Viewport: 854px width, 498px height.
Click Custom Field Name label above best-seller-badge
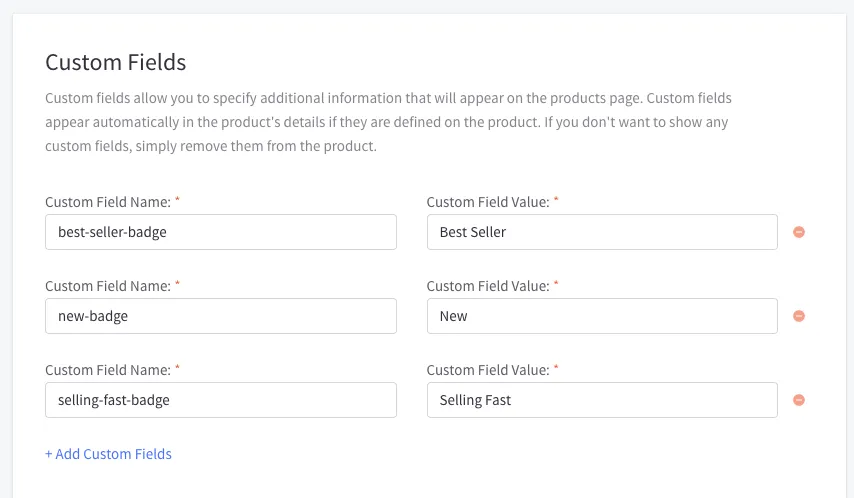(x=107, y=202)
